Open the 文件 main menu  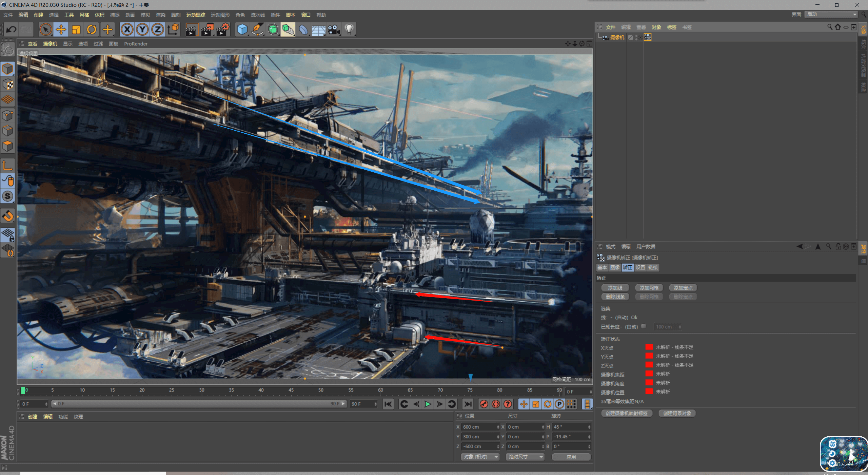coord(8,15)
